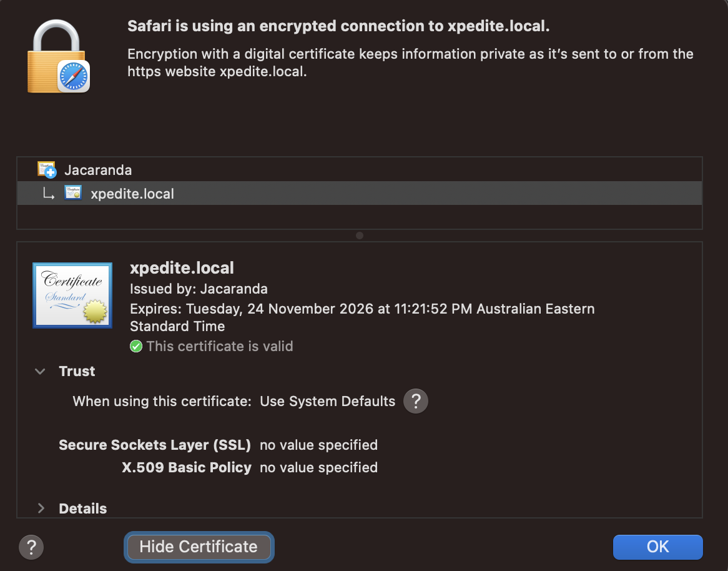The width and height of the screenshot is (728, 571).
Task: Open help next to Use System Defaults
Action: pyautogui.click(x=416, y=401)
